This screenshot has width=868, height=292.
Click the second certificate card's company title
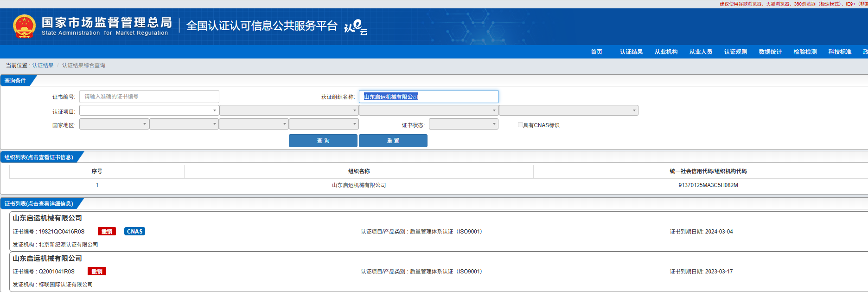point(47,259)
